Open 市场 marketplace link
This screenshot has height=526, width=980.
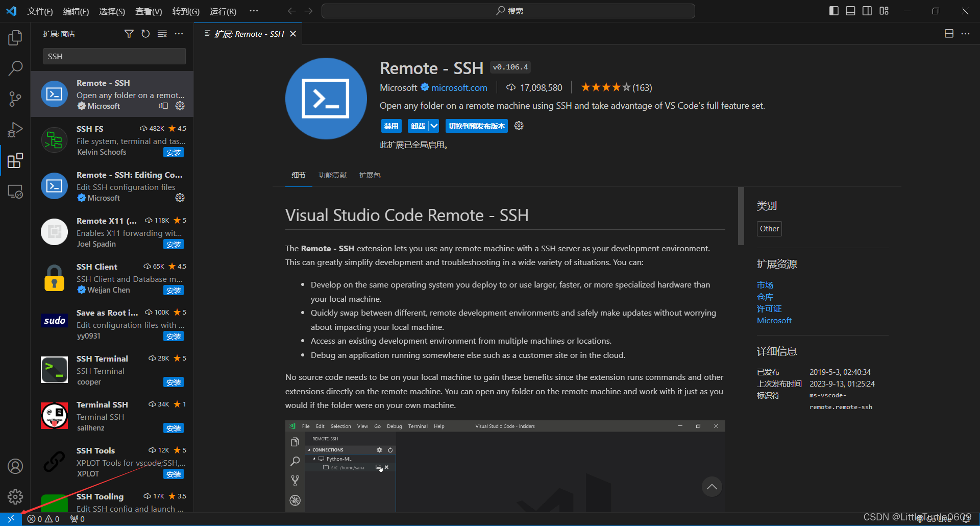pyautogui.click(x=765, y=285)
